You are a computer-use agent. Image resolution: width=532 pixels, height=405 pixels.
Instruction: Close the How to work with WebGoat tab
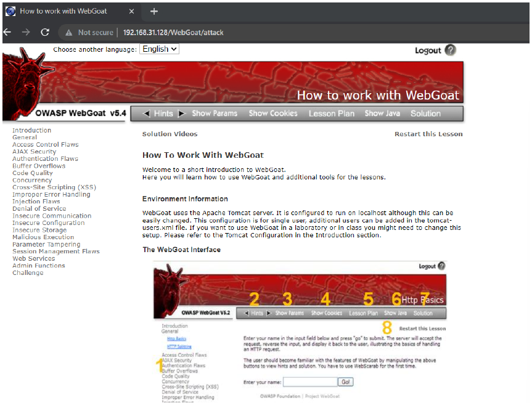(x=132, y=12)
